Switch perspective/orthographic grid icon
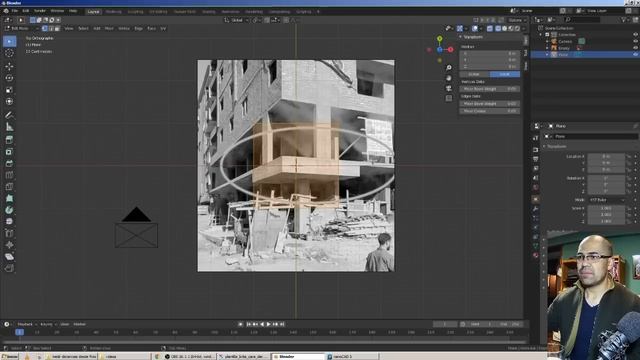The image size is (640, 360). 449,98
